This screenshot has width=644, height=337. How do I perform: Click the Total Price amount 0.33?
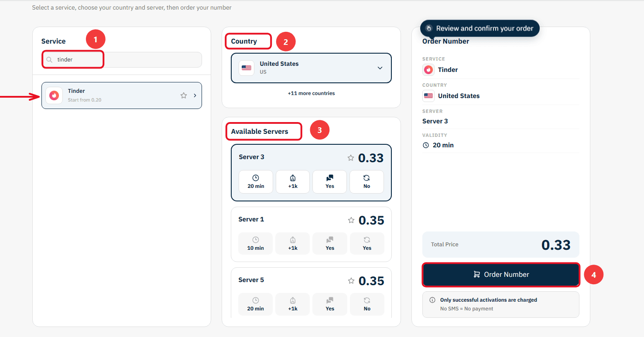[x=556, y=245]
